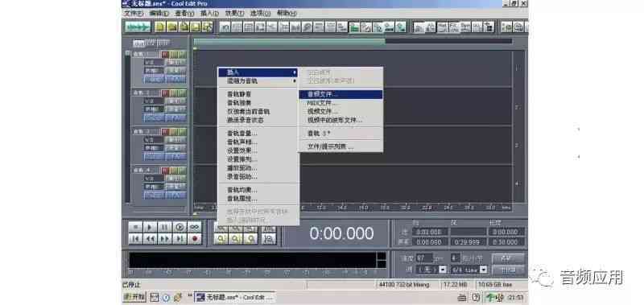Open the 编辑(E) menu in the menu bar
The image size is (644, 305).
[159, 13]
